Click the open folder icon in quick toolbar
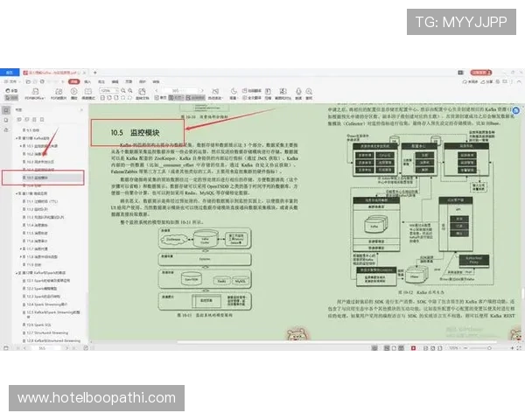Screen dimensions: 525x420 tap(28, 81)
